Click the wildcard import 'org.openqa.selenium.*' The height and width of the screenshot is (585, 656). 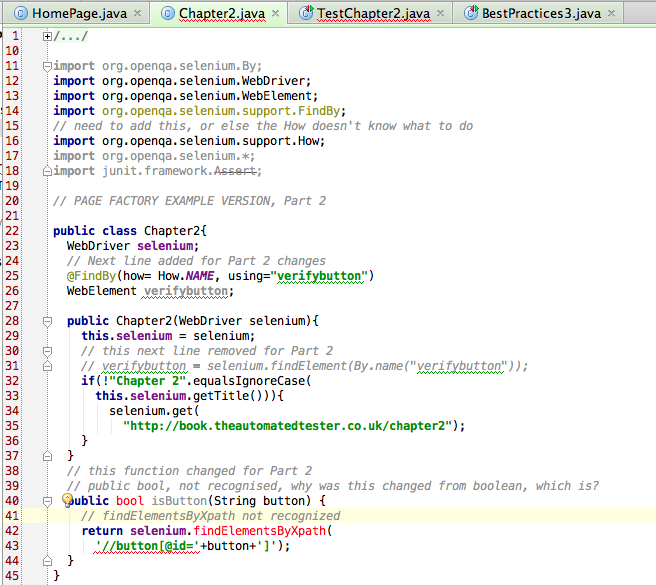click(175, 156)
